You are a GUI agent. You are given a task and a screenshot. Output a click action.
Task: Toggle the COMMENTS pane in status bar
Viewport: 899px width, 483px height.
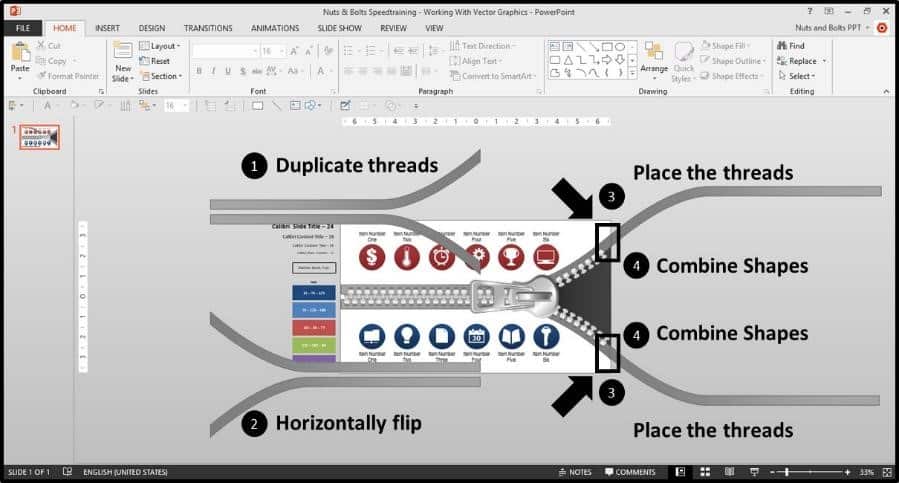tap(630, 472)
